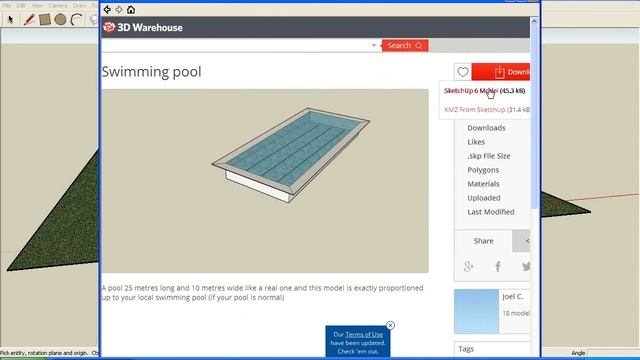Click the Polygons stat label

click(483, 170)
